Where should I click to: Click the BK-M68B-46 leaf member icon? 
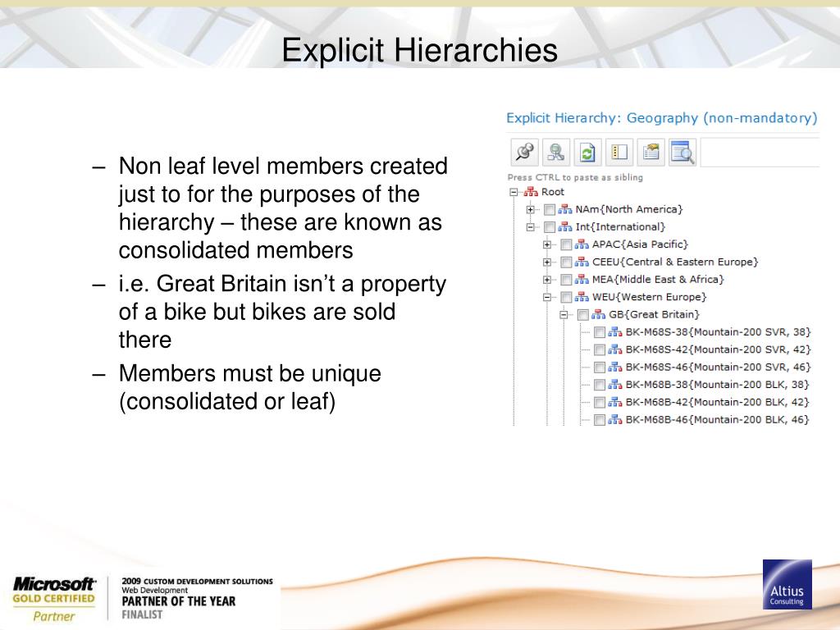(x=615, y=420)
